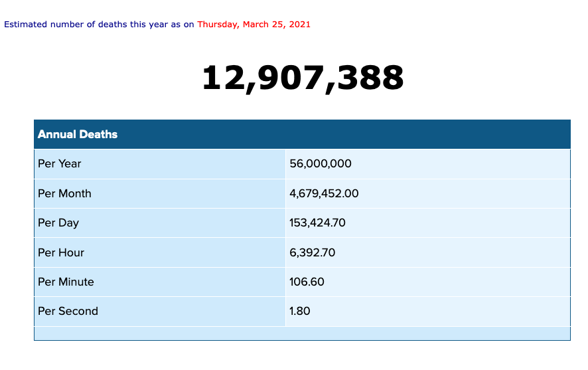
Task: Click the 'Per Year' row label
Action: click(x=60, y=163)
